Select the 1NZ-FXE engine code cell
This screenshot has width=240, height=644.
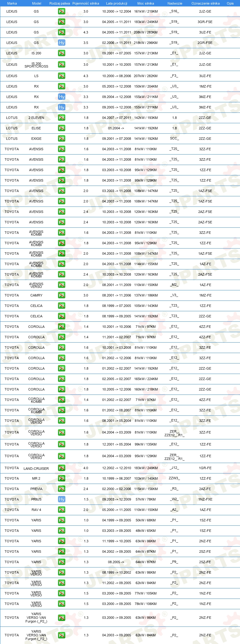coord(205,499)
